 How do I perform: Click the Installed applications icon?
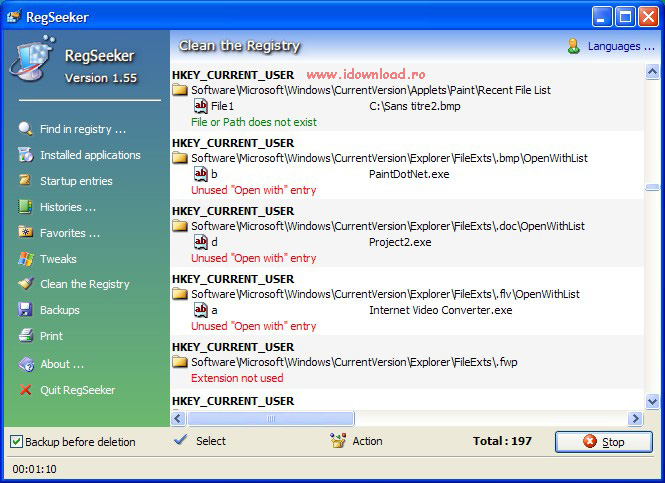25,155
